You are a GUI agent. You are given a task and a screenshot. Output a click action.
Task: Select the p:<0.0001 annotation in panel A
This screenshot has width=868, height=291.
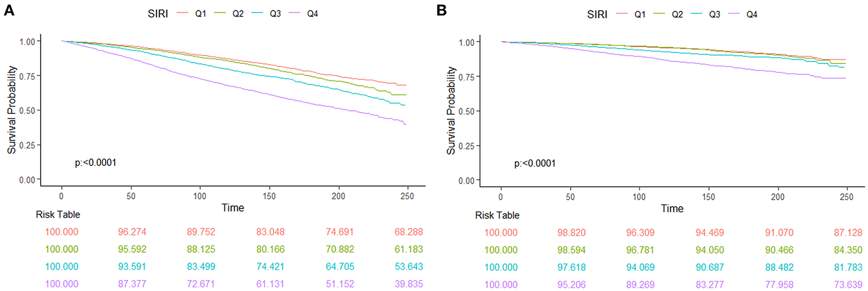pos(96,163)
